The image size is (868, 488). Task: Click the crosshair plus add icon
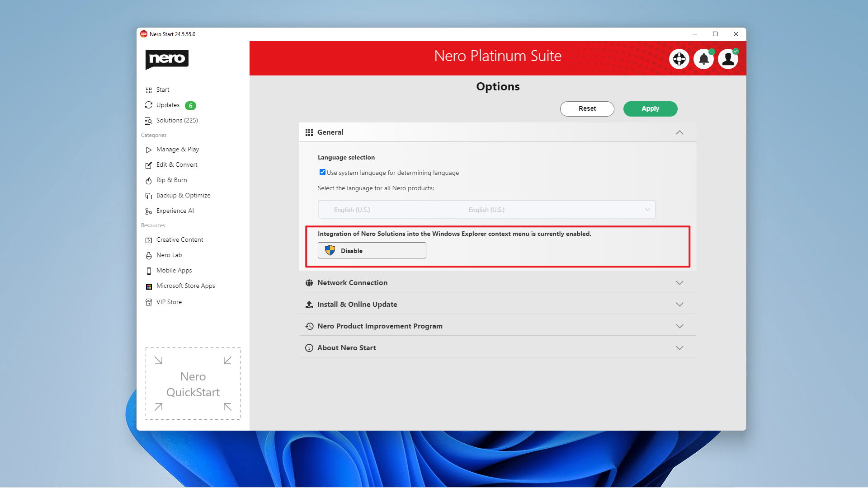point(679,58)
